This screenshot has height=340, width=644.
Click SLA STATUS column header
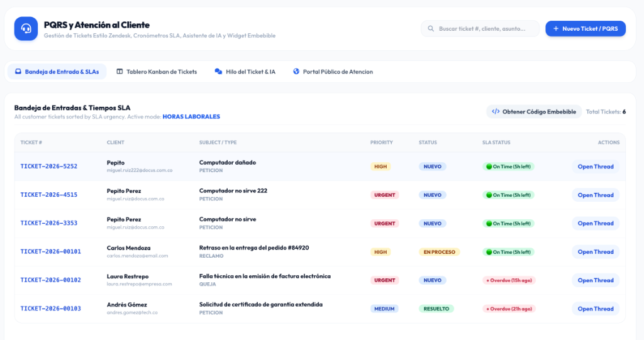pos(496,143)
